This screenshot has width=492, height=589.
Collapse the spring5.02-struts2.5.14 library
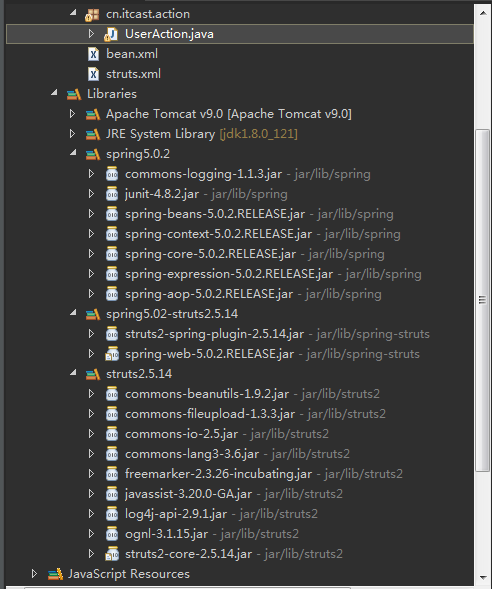click(73, 313)
